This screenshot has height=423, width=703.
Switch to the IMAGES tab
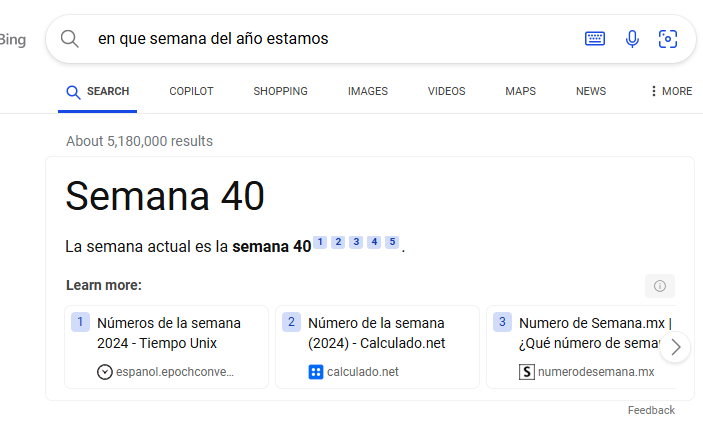coord(368,91)
